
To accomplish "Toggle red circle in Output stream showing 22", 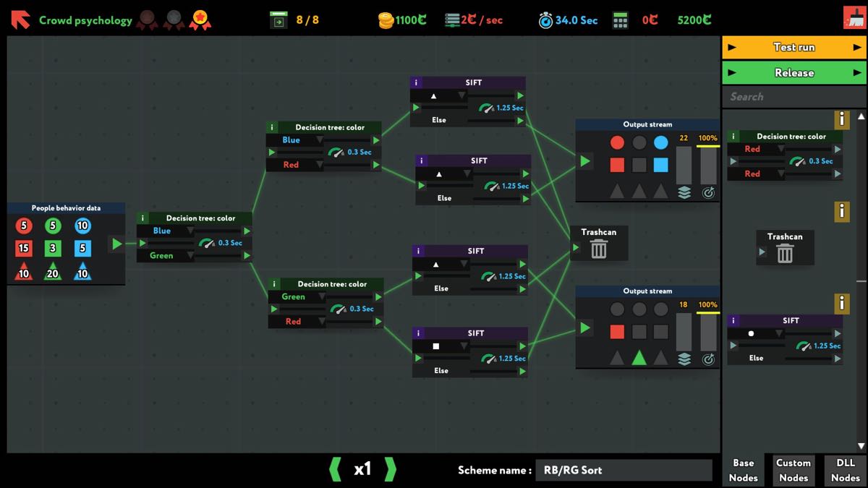I will coord(617,142).
